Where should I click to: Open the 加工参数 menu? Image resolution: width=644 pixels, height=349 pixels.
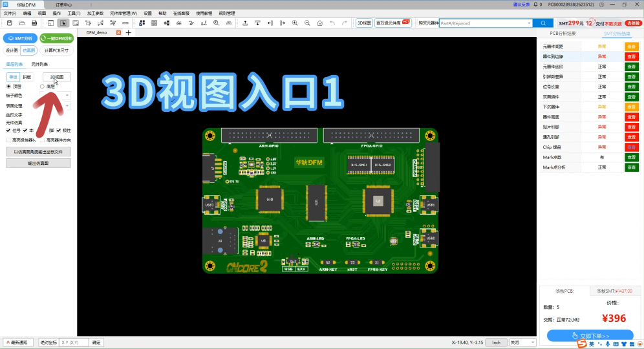click(x=95, y=13)
